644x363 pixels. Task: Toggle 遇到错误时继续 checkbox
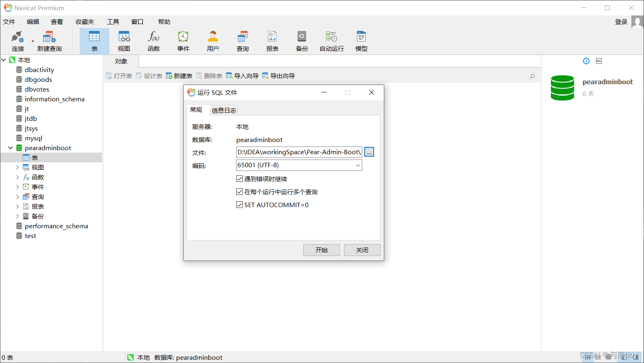pos(239,179)
